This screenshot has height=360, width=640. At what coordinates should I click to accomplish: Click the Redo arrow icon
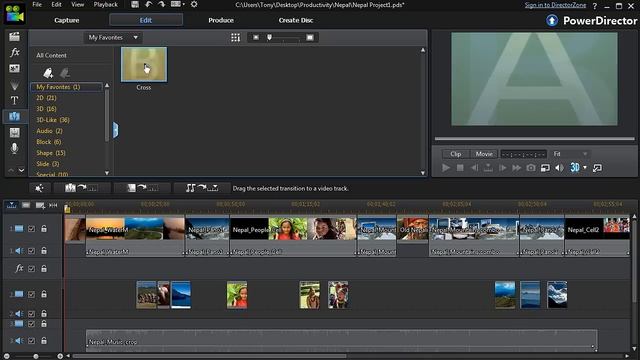[162, 4]
